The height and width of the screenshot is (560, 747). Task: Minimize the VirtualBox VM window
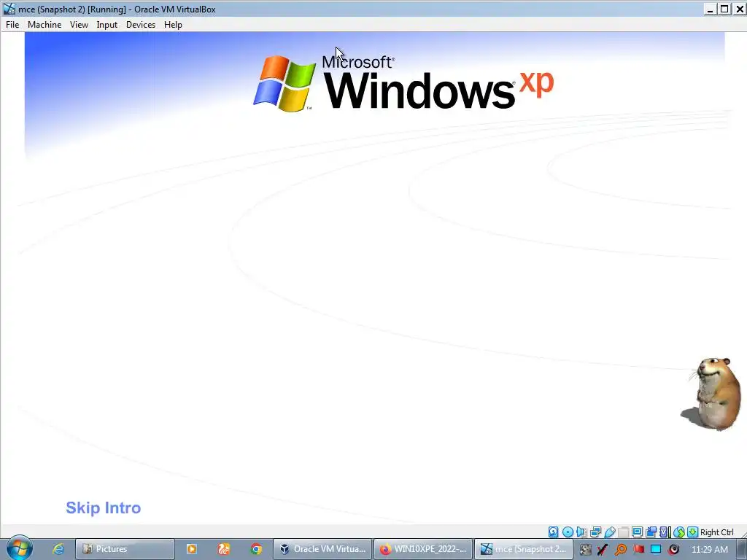[710, 9]
